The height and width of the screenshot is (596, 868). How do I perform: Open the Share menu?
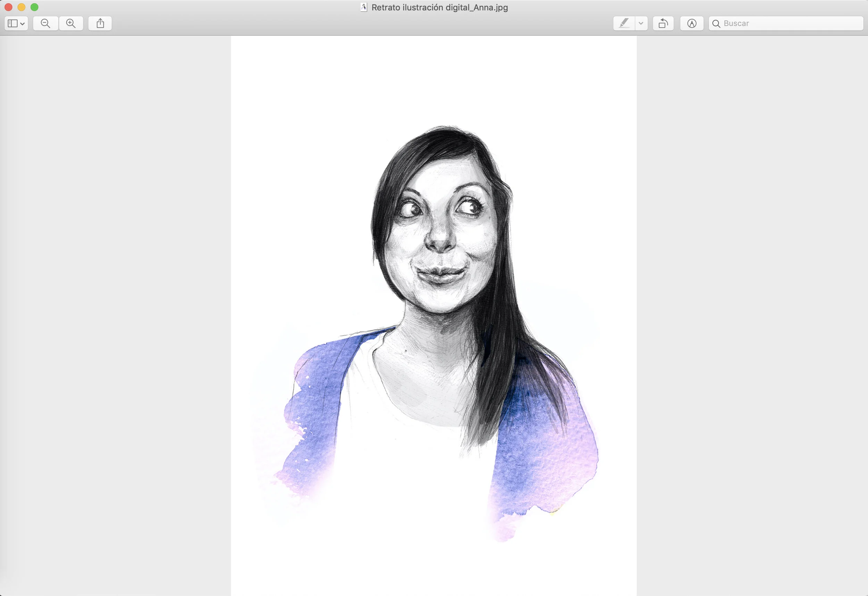[100, 24]
